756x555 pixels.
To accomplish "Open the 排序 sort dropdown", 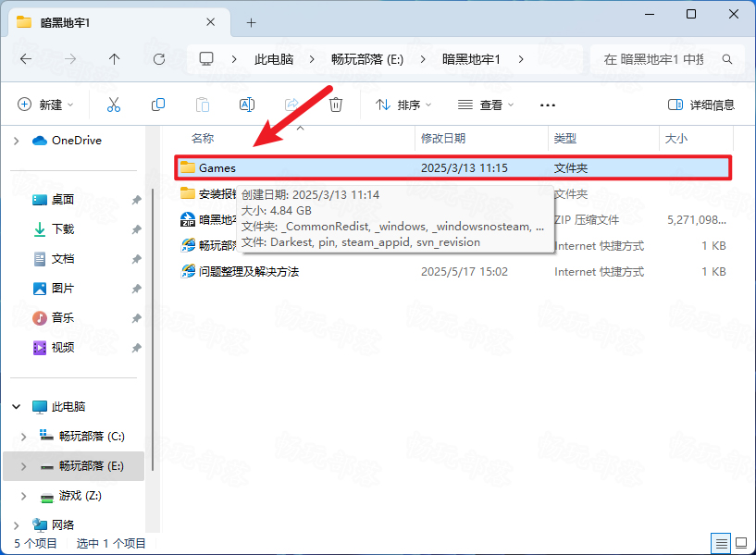I will click(403, 105).
